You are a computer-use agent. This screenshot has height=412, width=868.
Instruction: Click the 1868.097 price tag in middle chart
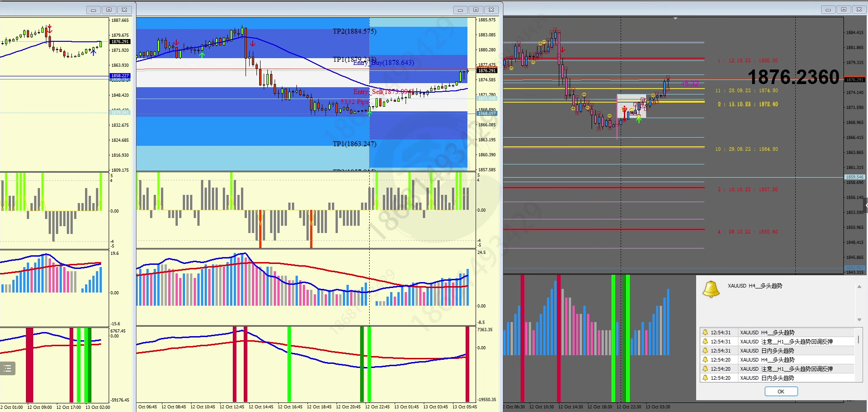tap(487, 114)
